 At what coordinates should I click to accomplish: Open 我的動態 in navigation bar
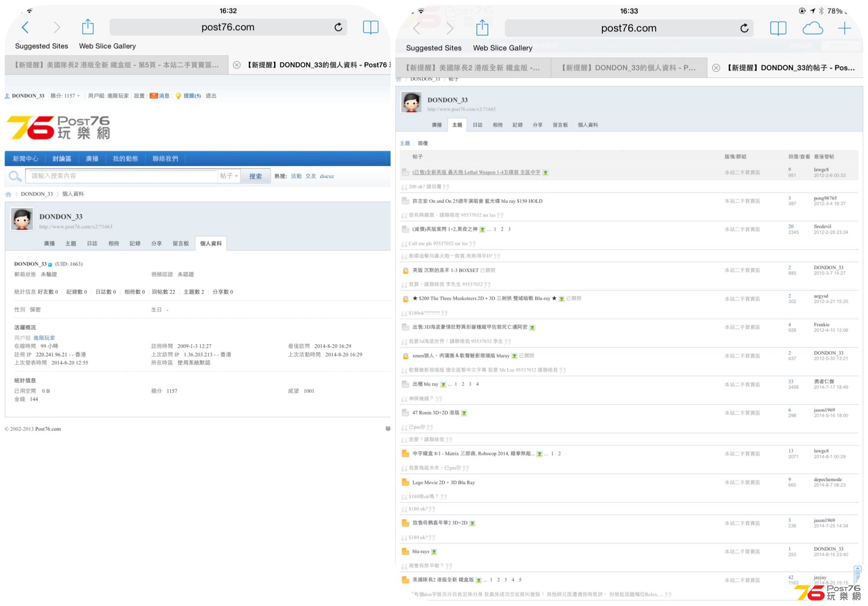click(x=125, y=159)
